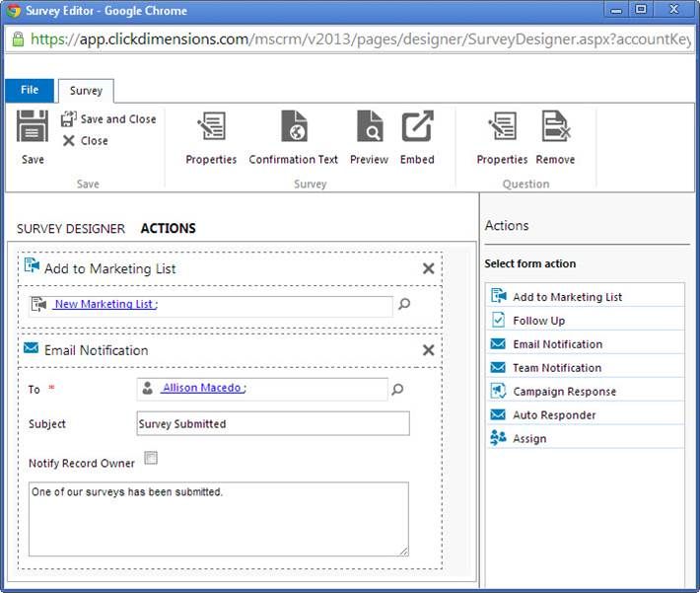Open the File tab
Viewport: 700px width, 593px height.
point(30,90)
